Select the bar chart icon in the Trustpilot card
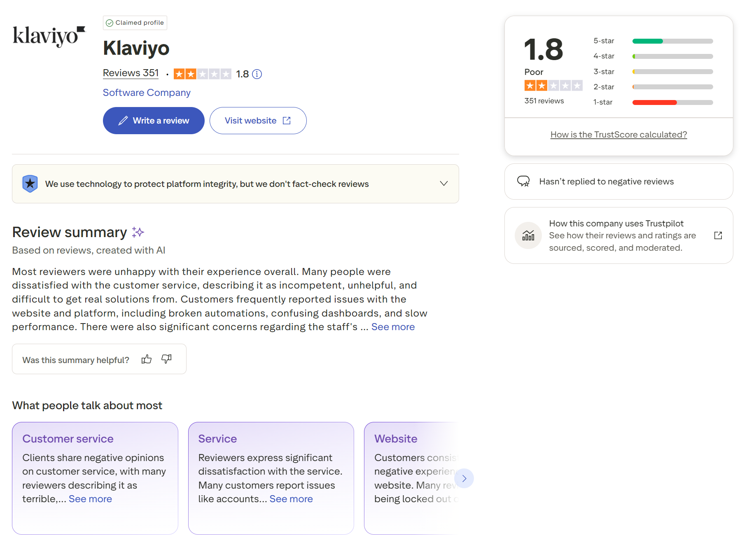 pyautogui.click(x=528, y=235)
